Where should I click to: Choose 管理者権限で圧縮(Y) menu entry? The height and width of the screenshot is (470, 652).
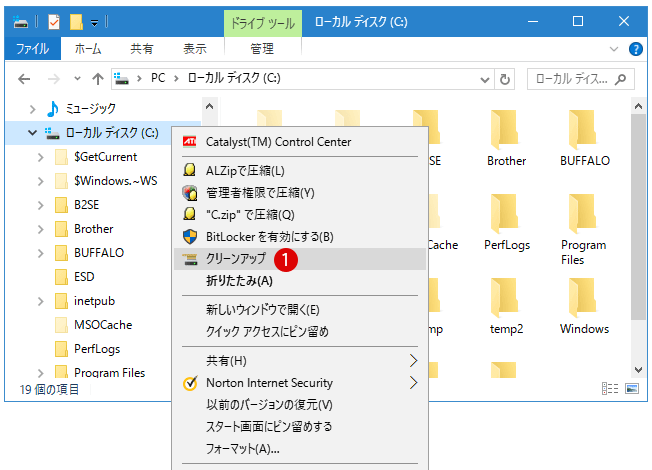(300, 193)
